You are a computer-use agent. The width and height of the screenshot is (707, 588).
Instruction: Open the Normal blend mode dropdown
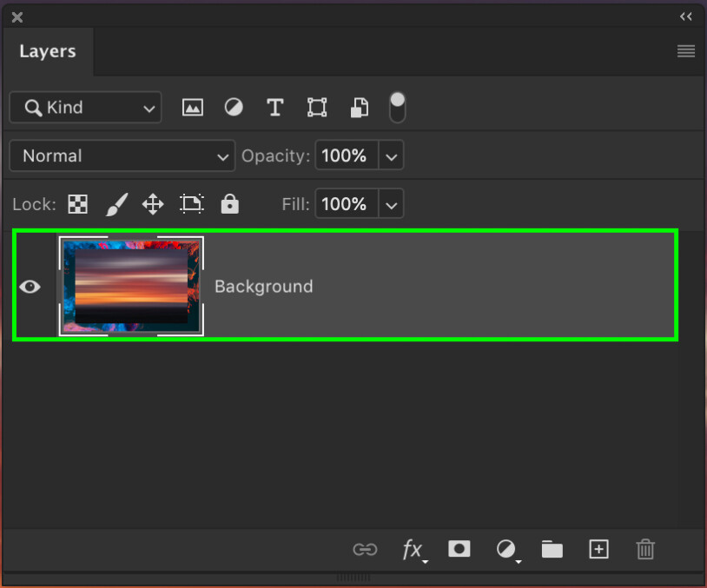122,156
